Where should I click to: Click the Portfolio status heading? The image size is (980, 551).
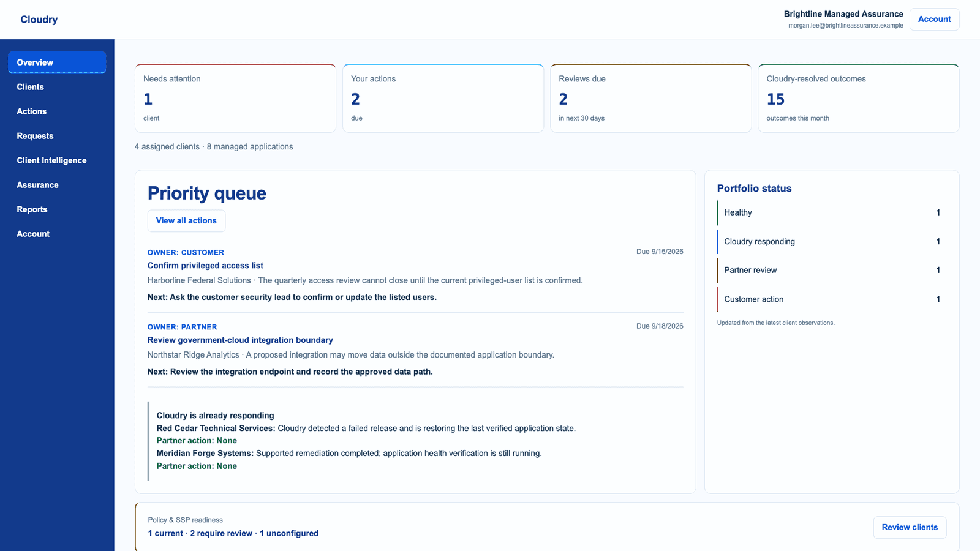pyautogui.click(x=754, y=189)
